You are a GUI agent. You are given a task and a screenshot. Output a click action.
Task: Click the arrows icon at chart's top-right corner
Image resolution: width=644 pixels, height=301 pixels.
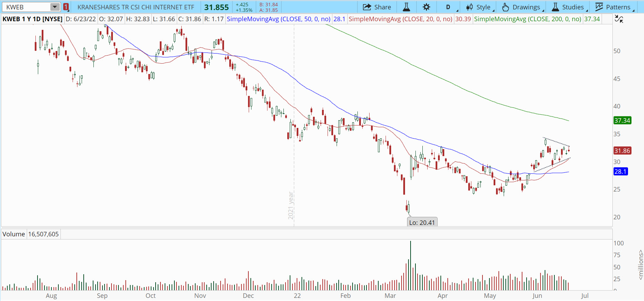tap(619, 19)
